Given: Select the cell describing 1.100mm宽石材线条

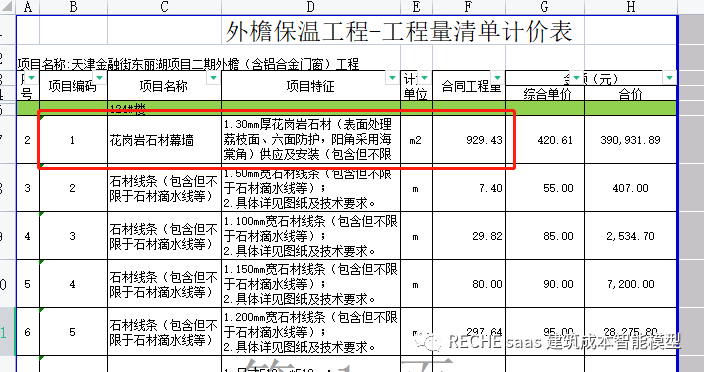Looking at the screenshot, I should (311, 236).
